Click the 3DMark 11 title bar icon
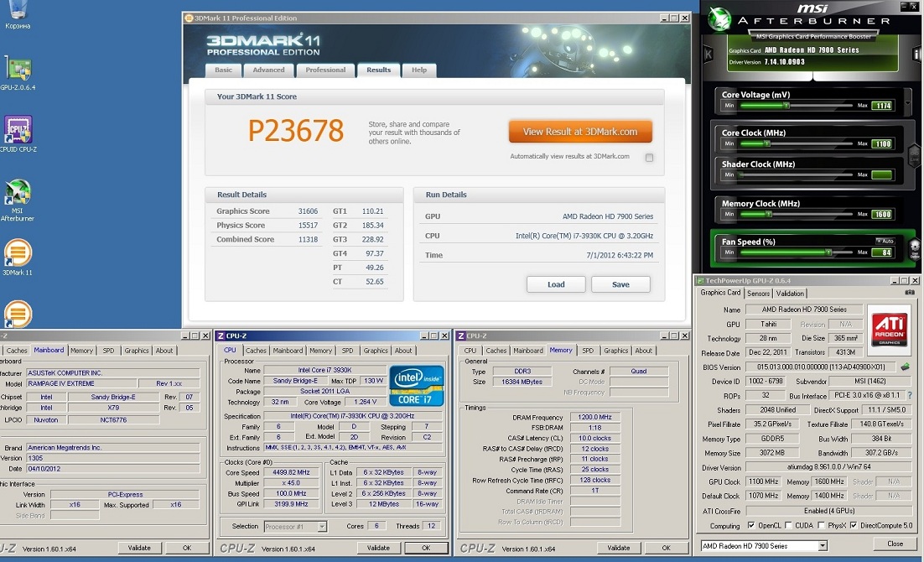The width and height of the screenshot is (924, 562). coord(189,18)
